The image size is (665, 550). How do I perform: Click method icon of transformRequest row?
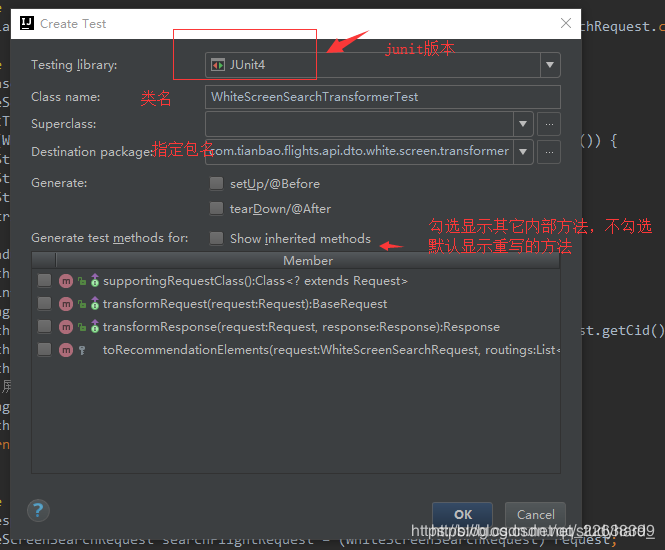66,304
